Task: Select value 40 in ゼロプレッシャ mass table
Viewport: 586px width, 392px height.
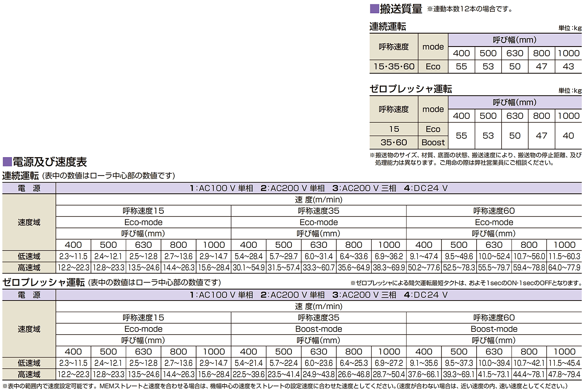Action: pyautogui.click(x=568, y=136)
